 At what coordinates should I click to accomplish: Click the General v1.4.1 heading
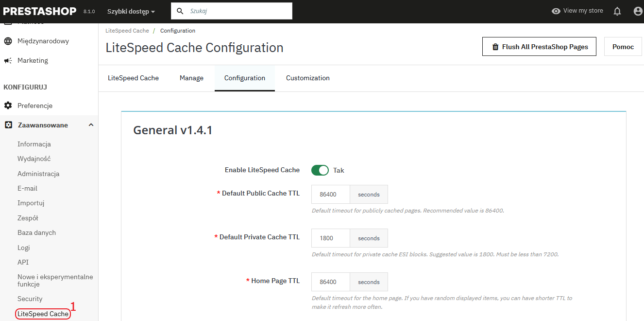(173, 130)
